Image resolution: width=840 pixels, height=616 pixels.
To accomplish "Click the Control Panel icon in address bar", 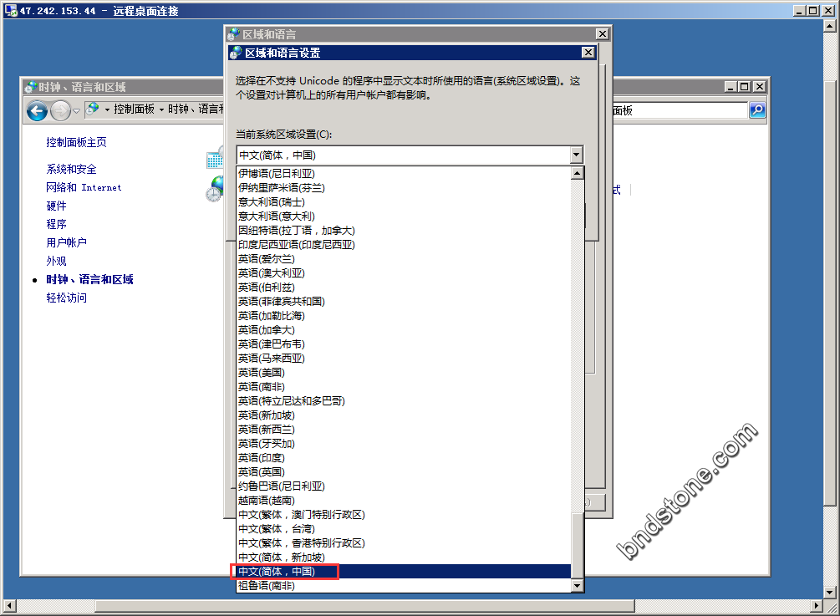I will coord(93,109).
